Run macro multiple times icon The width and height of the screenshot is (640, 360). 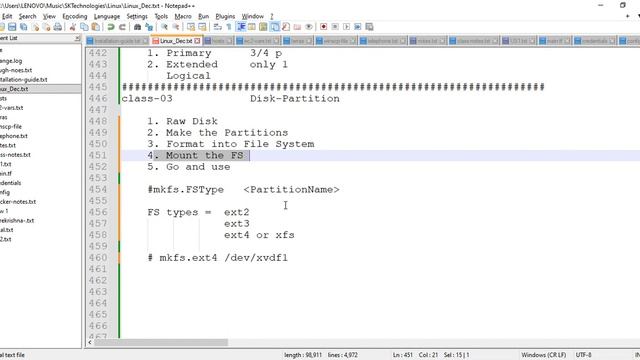click(358, 27)
